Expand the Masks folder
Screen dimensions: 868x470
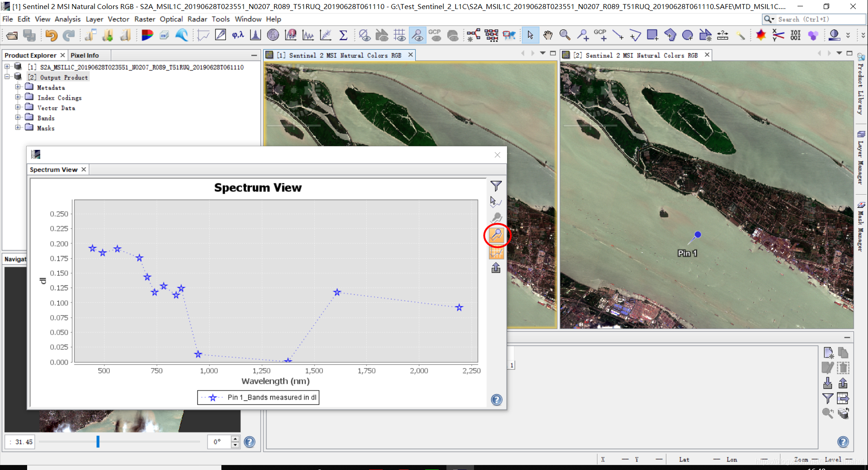click(18, 127)
